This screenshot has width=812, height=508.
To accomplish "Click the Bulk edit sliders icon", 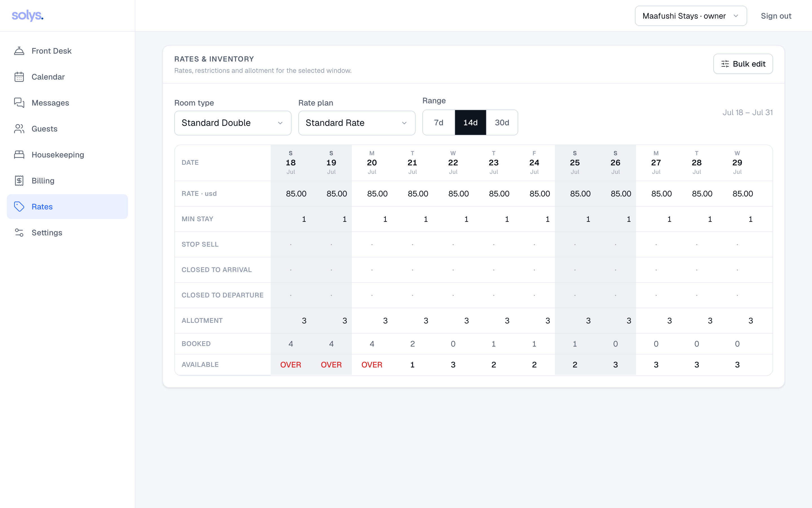I will click(725, 64).
